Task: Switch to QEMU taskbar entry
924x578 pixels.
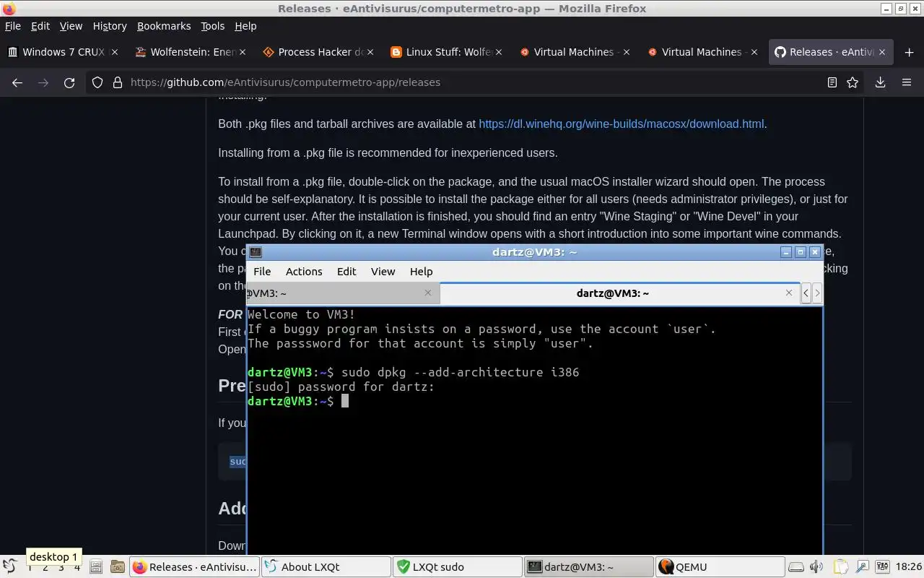Action: [720, 567]
